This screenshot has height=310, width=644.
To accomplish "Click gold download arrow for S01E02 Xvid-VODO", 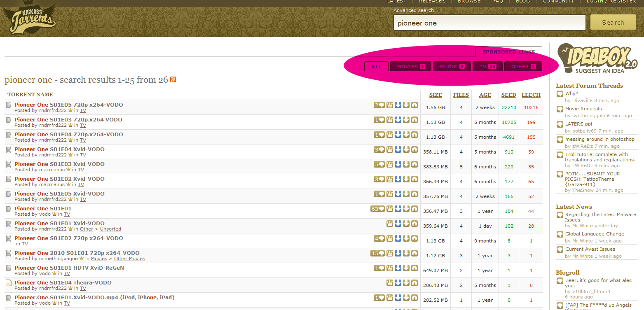I will point(406,179).
